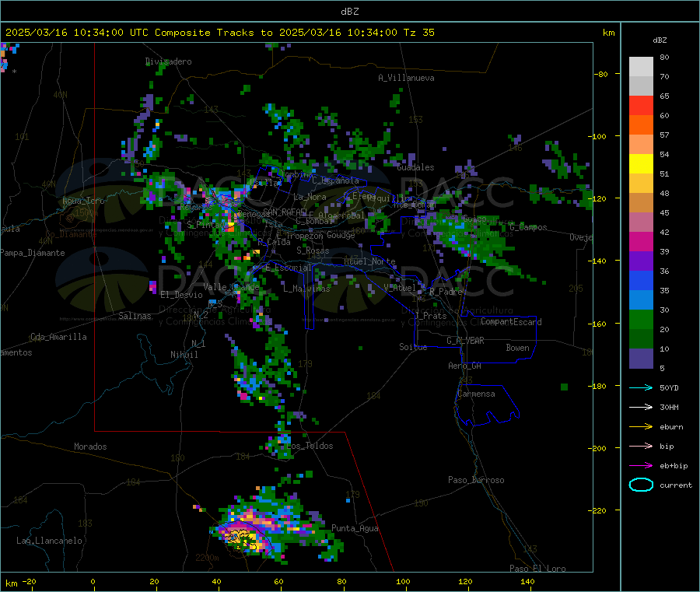
Task: Click the 'E_Escorial' map label
Action: click(x=289, y=268)
